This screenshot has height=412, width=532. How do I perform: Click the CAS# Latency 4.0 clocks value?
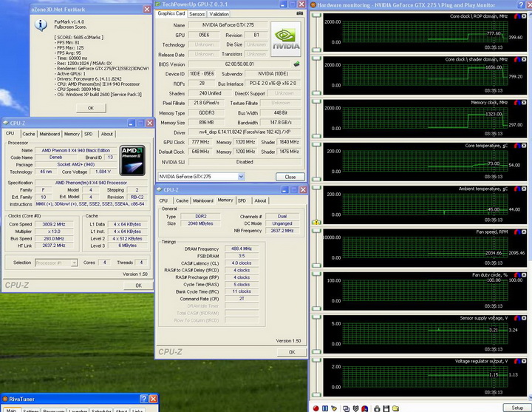click(242, 263)
